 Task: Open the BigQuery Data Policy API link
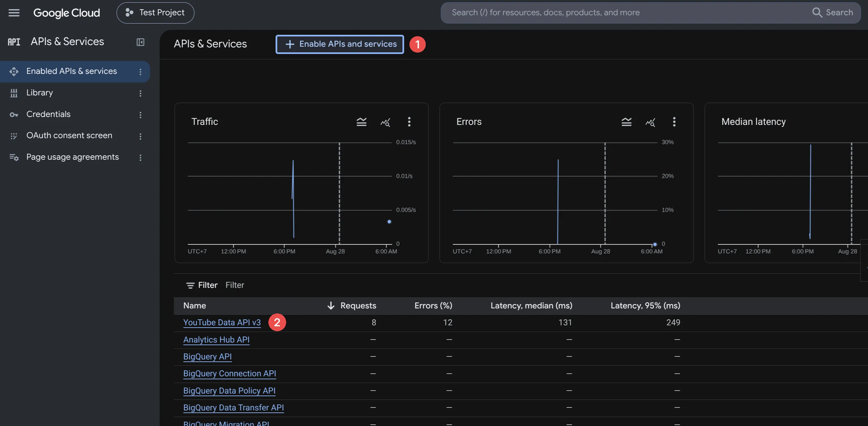(x=230, y=391)
